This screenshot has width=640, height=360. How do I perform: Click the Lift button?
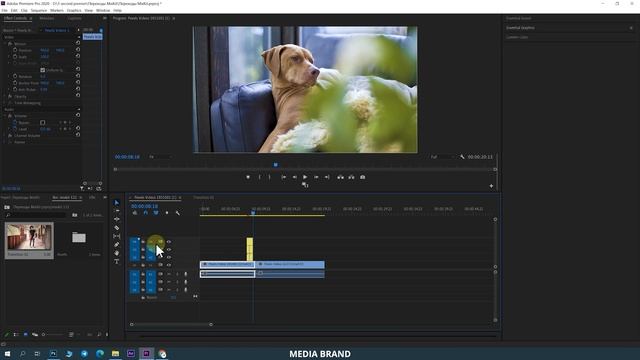[x=340, y=177]
